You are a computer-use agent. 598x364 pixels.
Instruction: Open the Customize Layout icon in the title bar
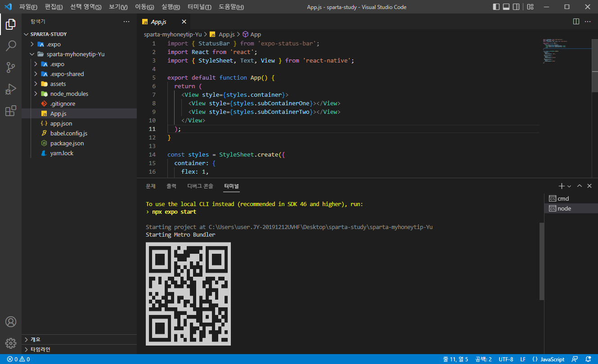coord(531,7)
